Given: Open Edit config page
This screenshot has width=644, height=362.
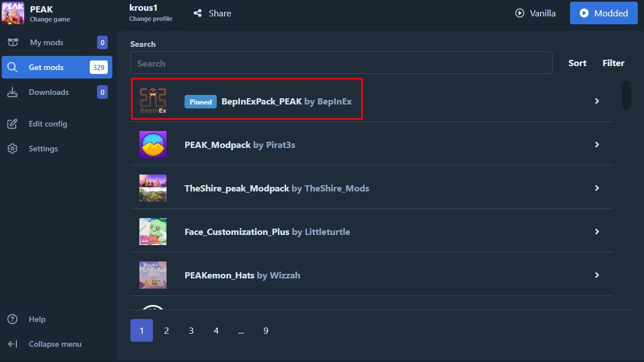Looking at the screenshot, I should point(56,124).
